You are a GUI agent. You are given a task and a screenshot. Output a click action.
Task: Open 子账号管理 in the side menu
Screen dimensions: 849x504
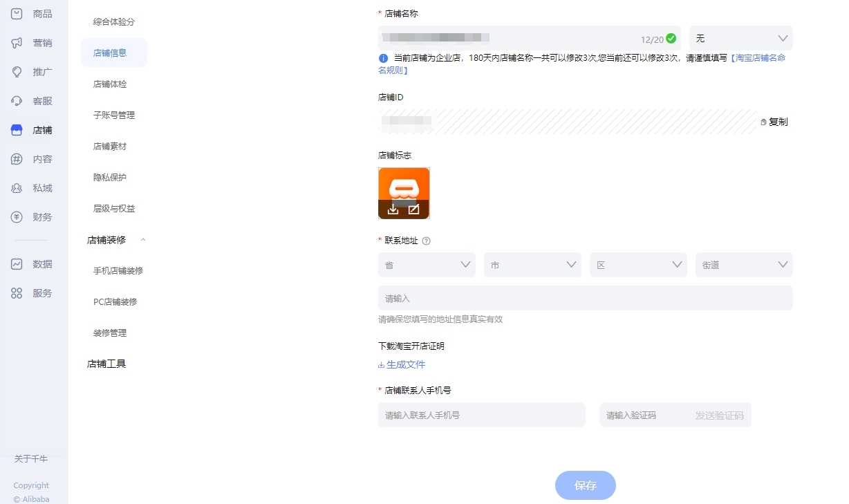(x=114, y=115)
